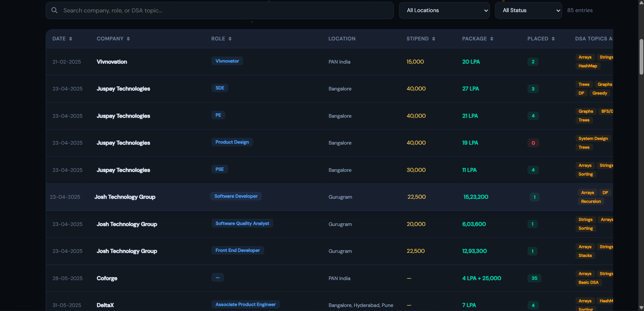Click the 27 LPA package value
644x311 pixels.
[x=470, y=89]
